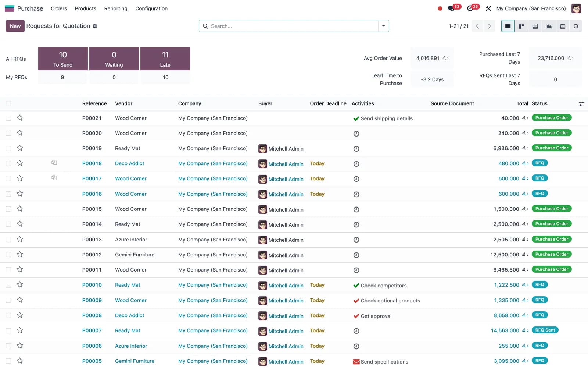Expand the search options dropdown arrow
This screenshot has height=368, width=588.
[383, 26]
